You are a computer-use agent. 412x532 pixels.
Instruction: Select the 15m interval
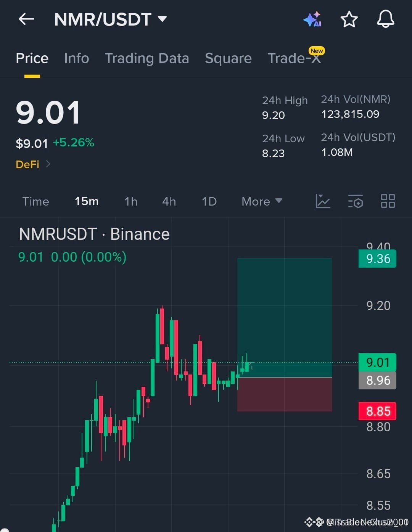[x=87, y=201]
